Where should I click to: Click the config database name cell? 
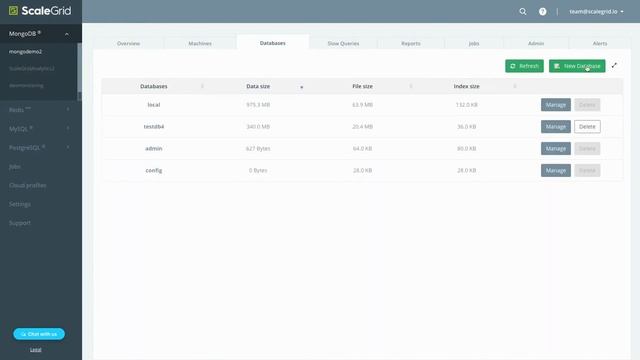(154, 170)
